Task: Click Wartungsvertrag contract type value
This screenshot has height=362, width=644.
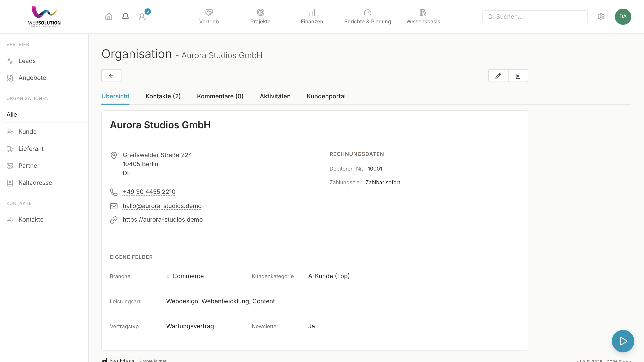Action: point(190,326)
